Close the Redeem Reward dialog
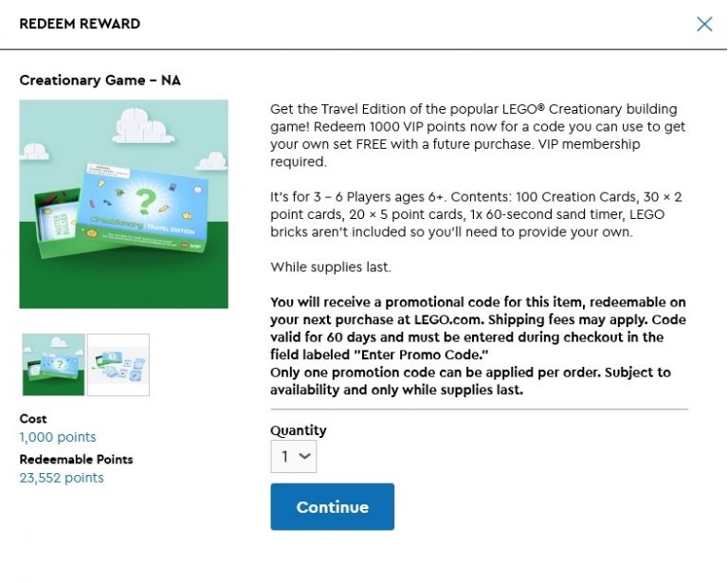 pos(704,24)
